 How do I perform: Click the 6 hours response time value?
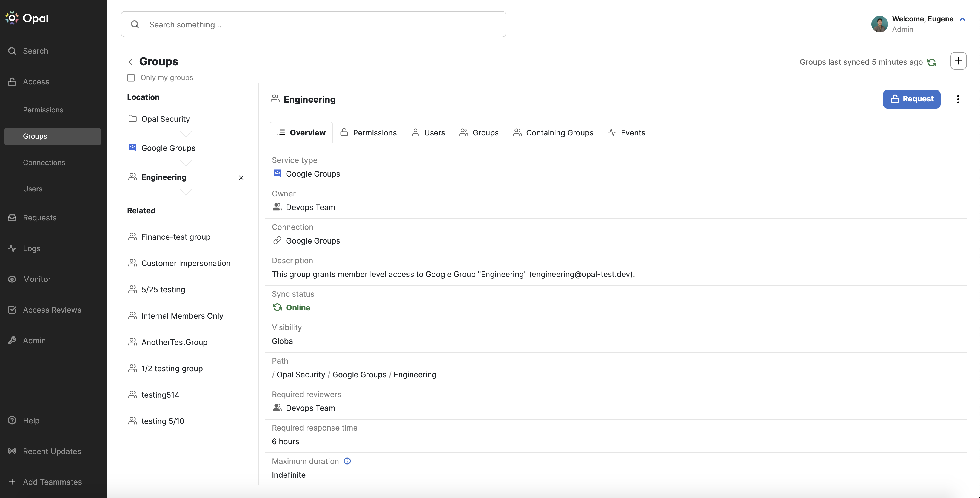(285, 442)
